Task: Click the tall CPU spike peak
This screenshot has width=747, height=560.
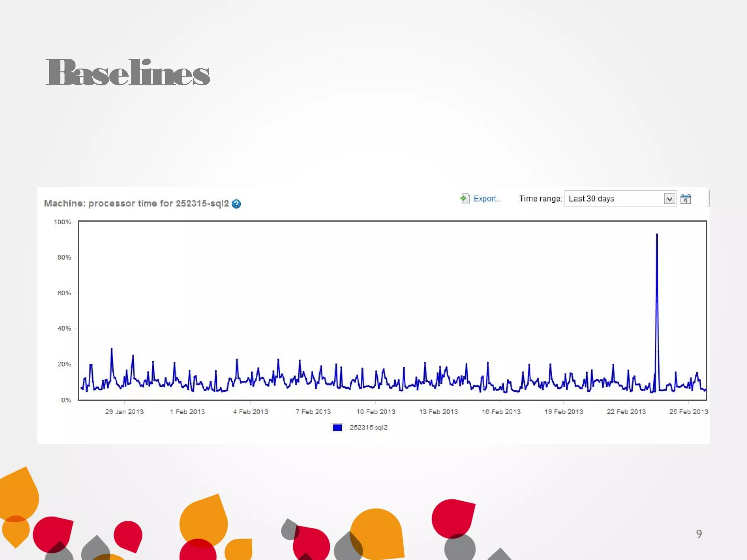Action: point(657,235)
